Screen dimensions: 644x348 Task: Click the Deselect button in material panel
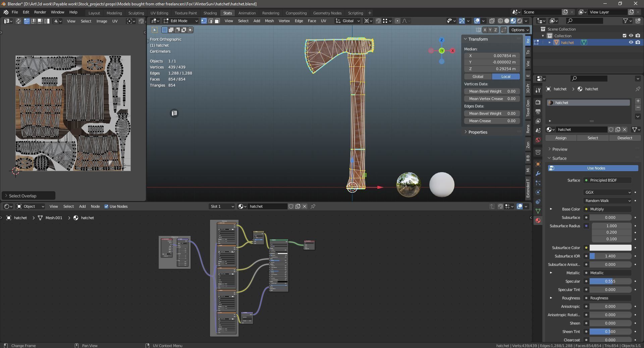[625, 138]
